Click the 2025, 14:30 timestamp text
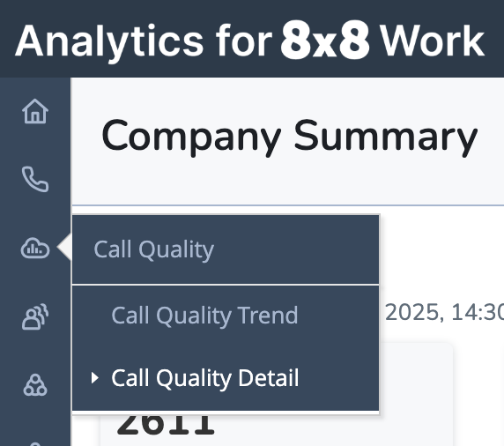The width and height of the screenshot is (504, 446). [445, 312]
